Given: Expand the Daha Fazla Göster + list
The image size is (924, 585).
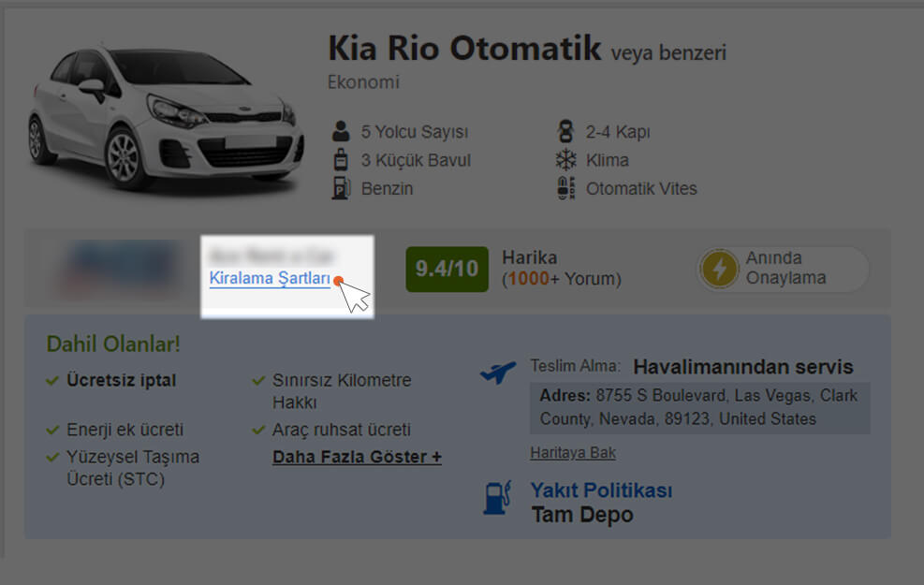Looking at the screenshot, I should [357, 457].
